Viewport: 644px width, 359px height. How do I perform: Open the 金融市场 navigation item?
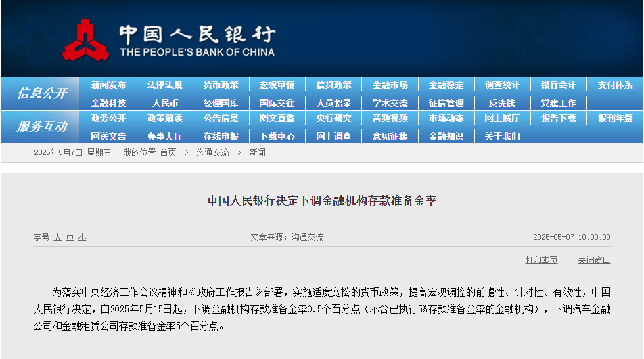click(390, 85)
